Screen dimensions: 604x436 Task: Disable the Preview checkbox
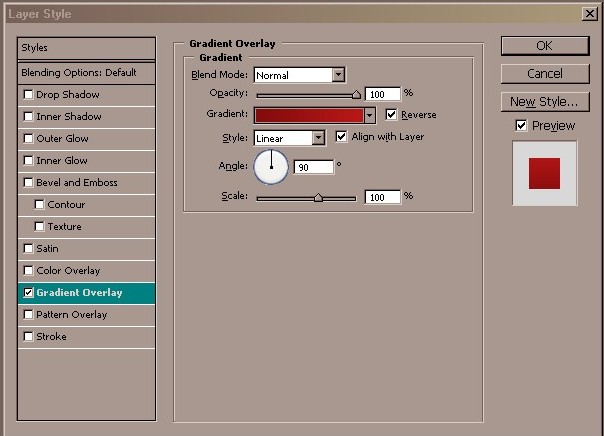[x=521, y=125]
